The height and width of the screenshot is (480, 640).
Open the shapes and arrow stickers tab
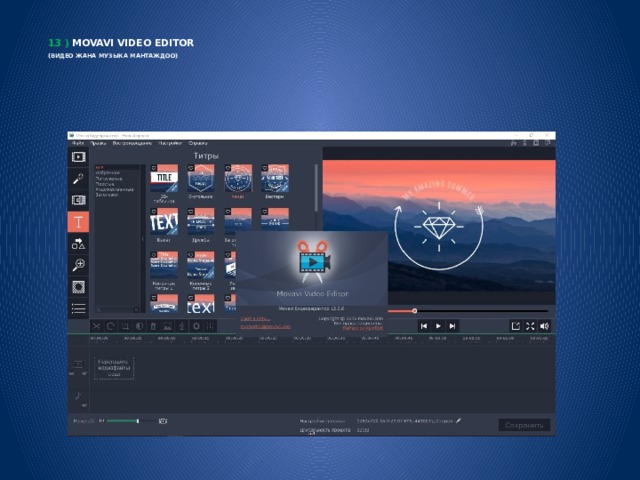point(78,243)
